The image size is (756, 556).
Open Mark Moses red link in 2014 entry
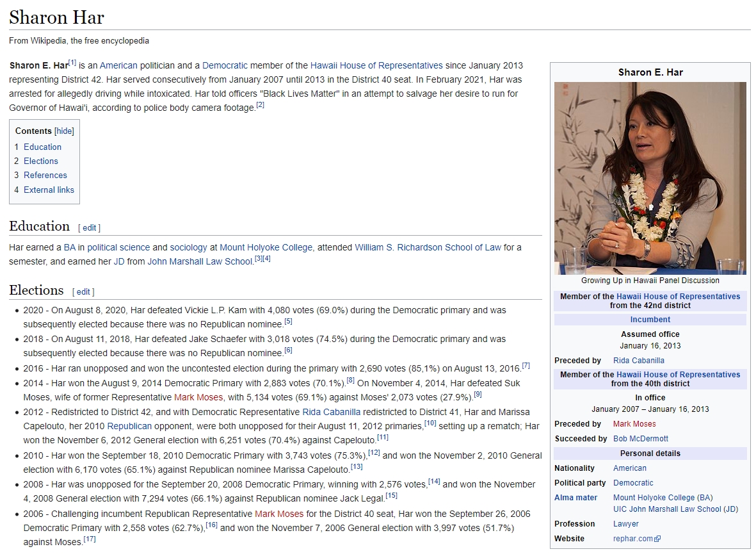pos(198,397)
